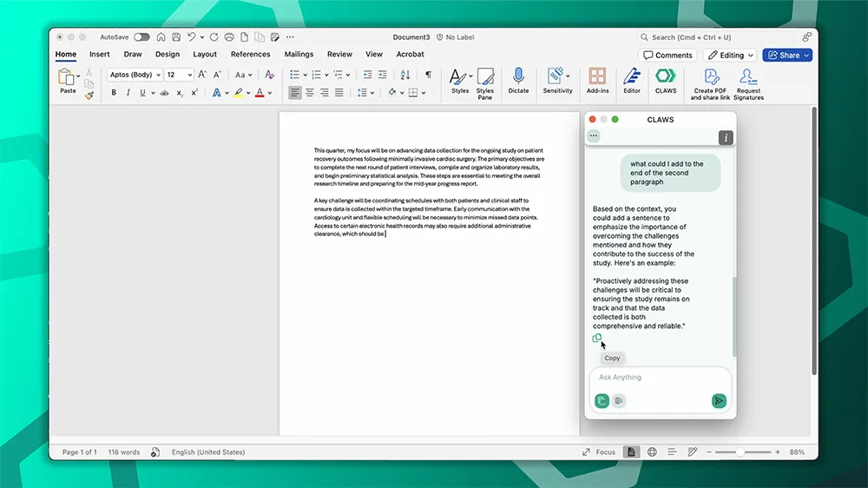Click the Ask Anything input field

[x=660, y=377]
